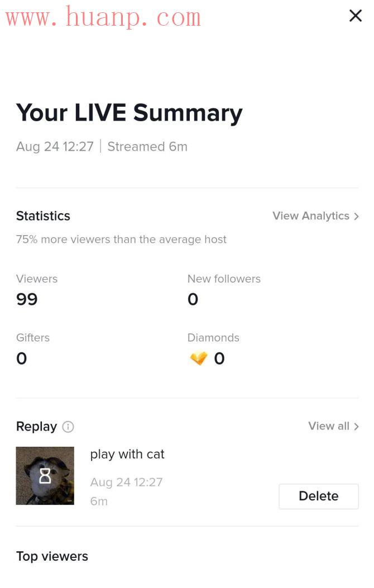Viewport: 374px width, 588px height.
Task: Expand the View all chevron arrow
Action: (x=356, y=427)
